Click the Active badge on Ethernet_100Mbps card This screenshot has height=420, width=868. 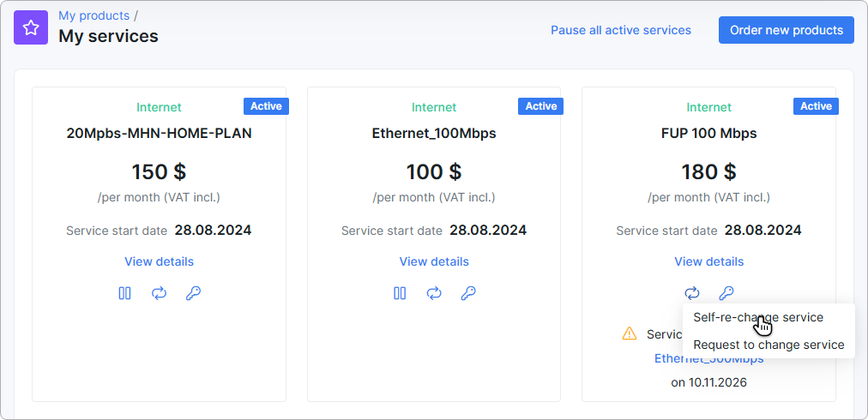541,106
